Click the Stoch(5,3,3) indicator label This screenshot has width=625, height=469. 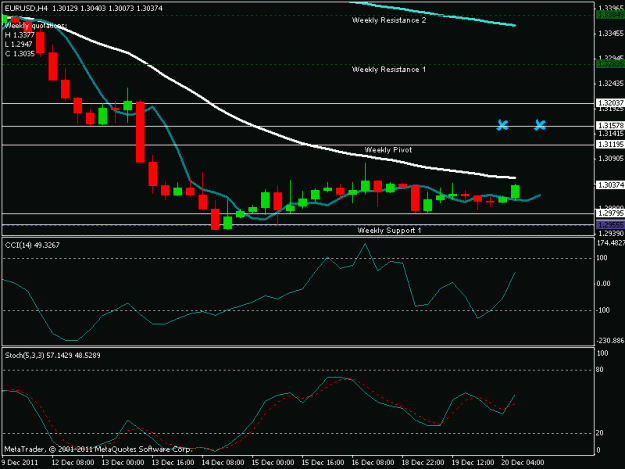tap(53, 355)
